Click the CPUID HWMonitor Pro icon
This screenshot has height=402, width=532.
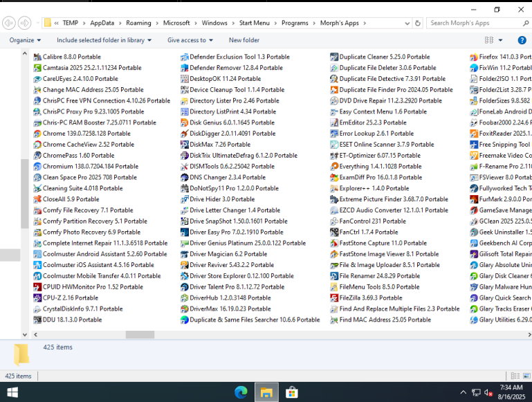[x=37, y=287]
